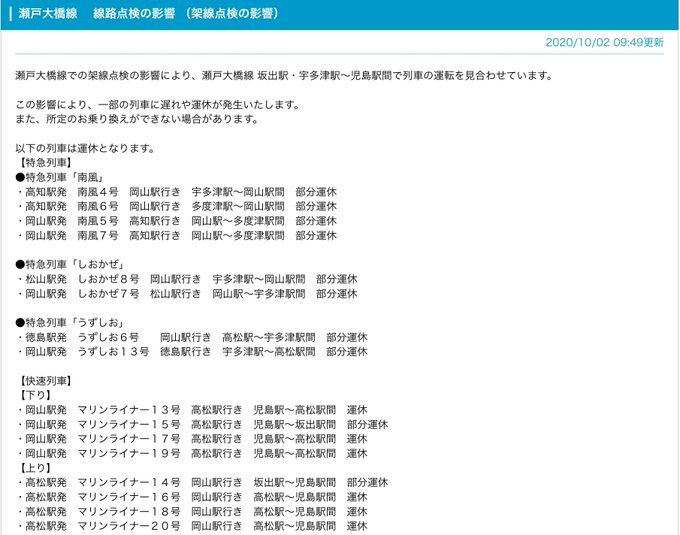Click the heading ●特急列車「うずしお」
The width and height of the screenshot is (680, 535).
point(69,323)
